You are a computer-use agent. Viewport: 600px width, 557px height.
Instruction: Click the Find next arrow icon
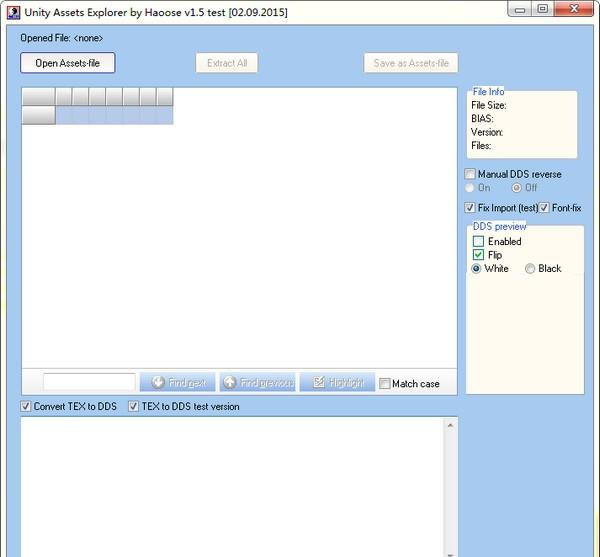coord(158,382)
